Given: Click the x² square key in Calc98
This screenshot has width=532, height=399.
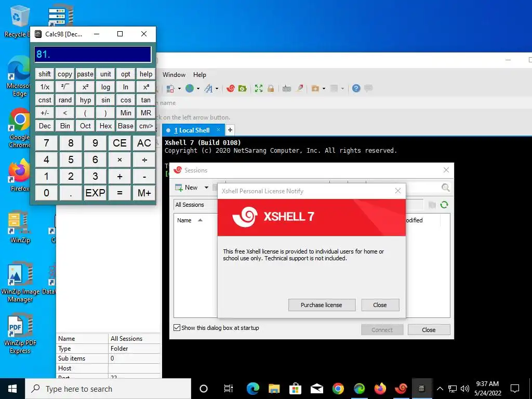Looking at the screenshot, I should click(x=85, y=87).
